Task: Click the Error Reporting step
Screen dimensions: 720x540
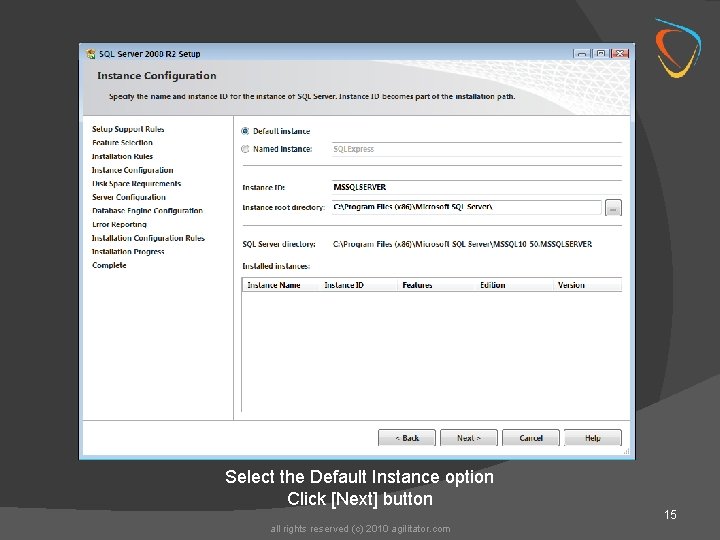Action: point(119,224)
